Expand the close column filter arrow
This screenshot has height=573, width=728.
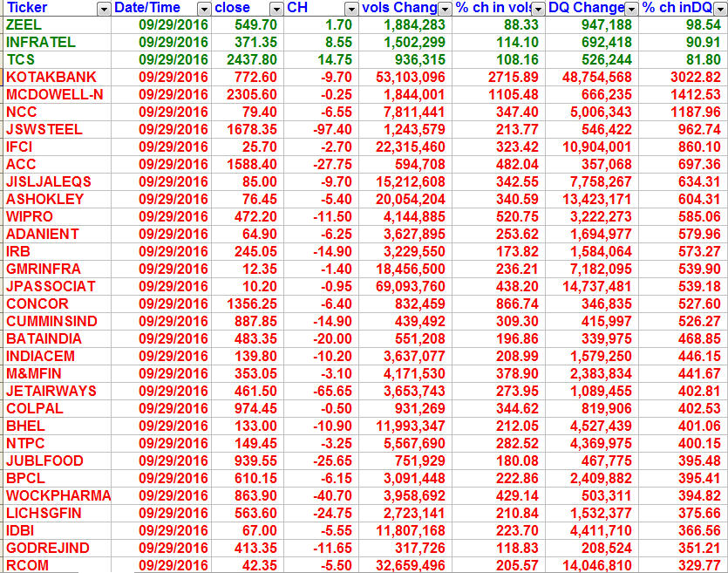[276, 8]
